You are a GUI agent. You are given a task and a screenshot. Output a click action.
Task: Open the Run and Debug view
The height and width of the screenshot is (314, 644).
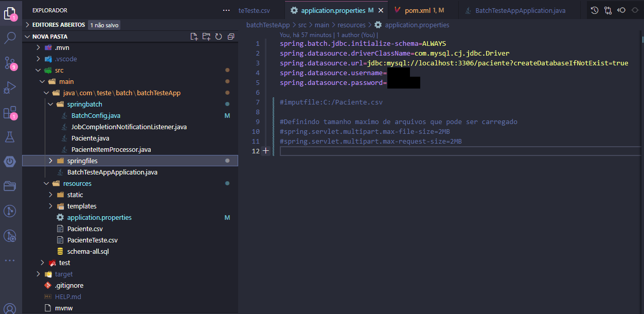point(10,88)
